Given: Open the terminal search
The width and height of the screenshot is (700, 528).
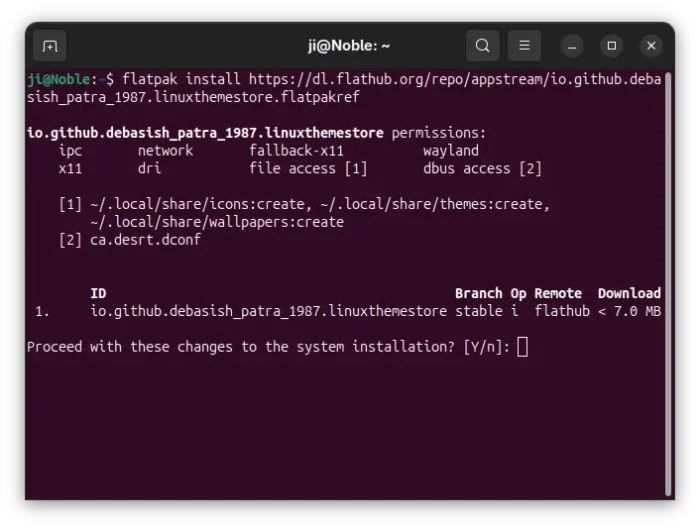Looking at the screenshot, I should tap(482, 46).
